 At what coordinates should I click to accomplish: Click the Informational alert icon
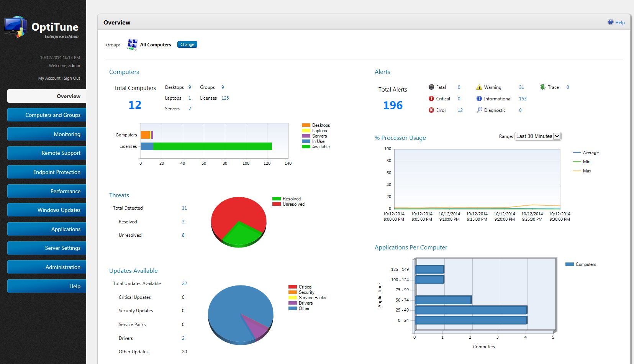tap(479, 98)
